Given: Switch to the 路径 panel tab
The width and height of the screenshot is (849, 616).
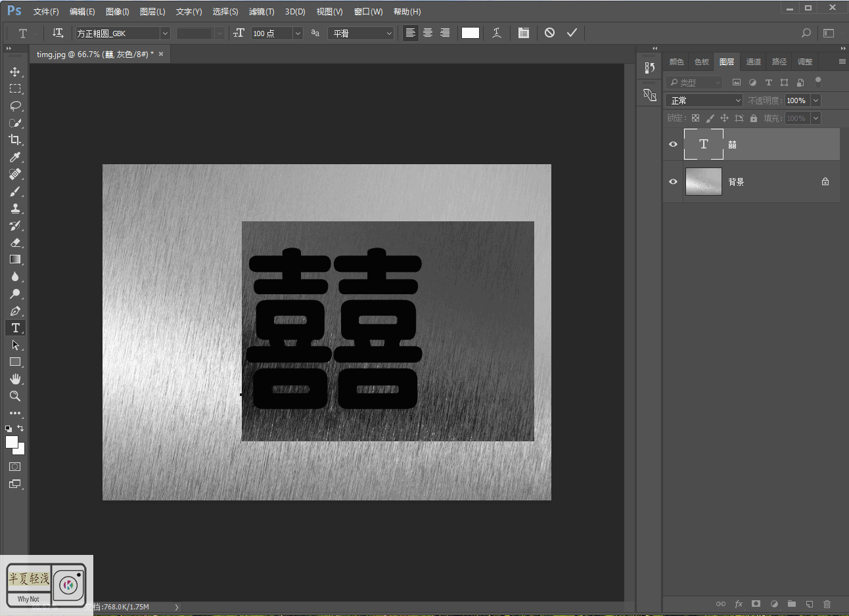Looking at the screenshot, I should [779, 62].
